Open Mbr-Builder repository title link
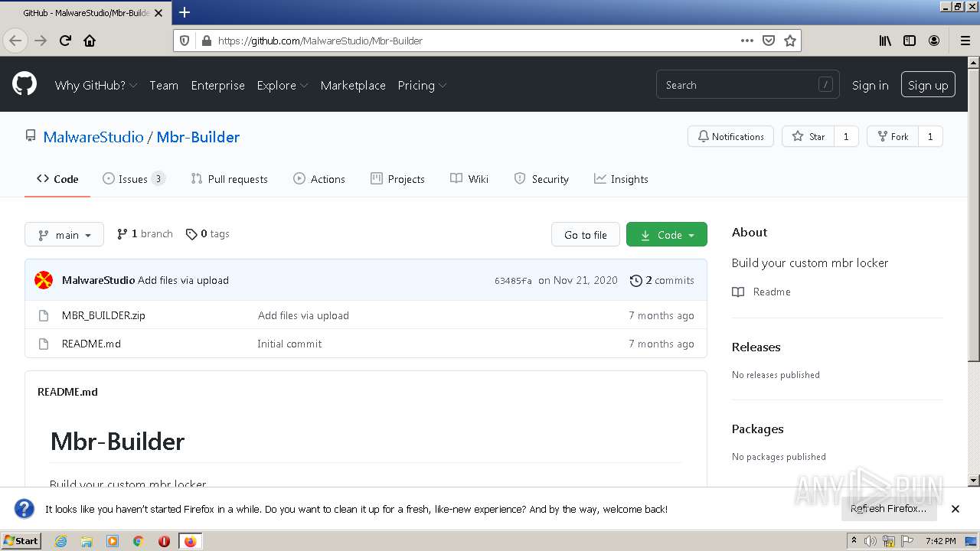980x551 pixels. pos(198,137)
